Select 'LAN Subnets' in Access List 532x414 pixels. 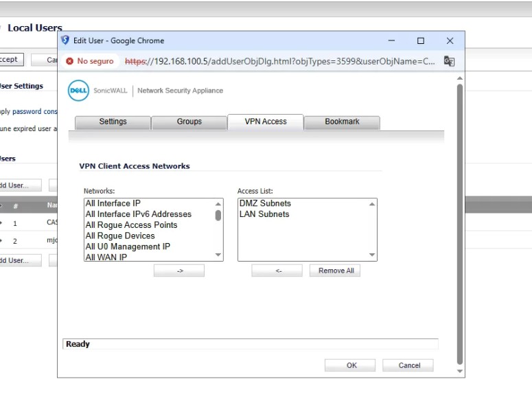pyautogui.click(x=264, y=214)
